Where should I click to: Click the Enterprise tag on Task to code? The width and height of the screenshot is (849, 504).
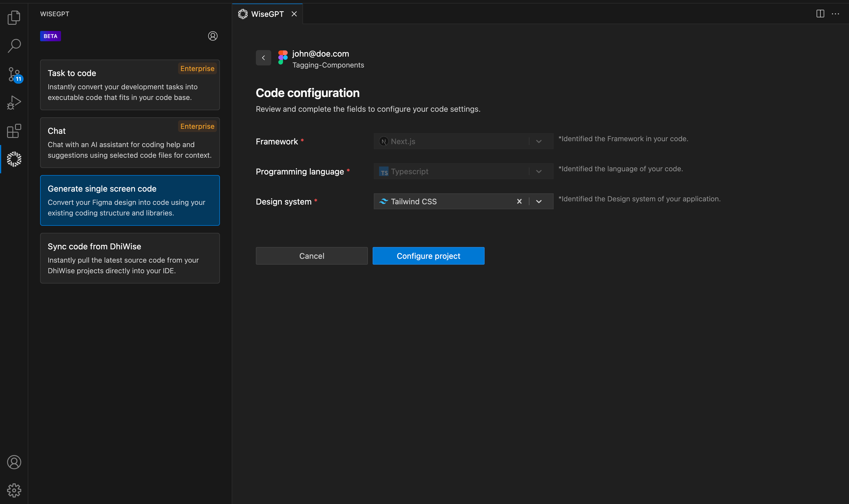(x=197, y=69)
